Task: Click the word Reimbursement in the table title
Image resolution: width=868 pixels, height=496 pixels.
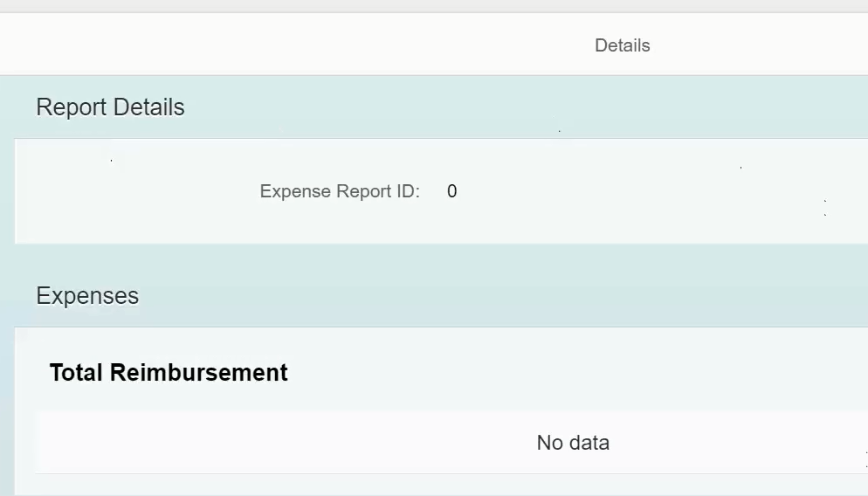Action: pyautogui.click(x=199, y=373)
